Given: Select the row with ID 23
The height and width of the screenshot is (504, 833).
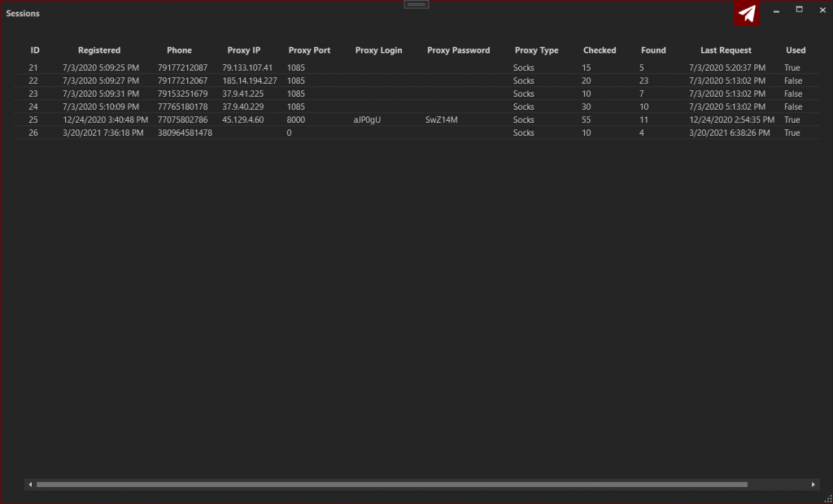Looking at the screenshot, I should click(x=416, y=93).
